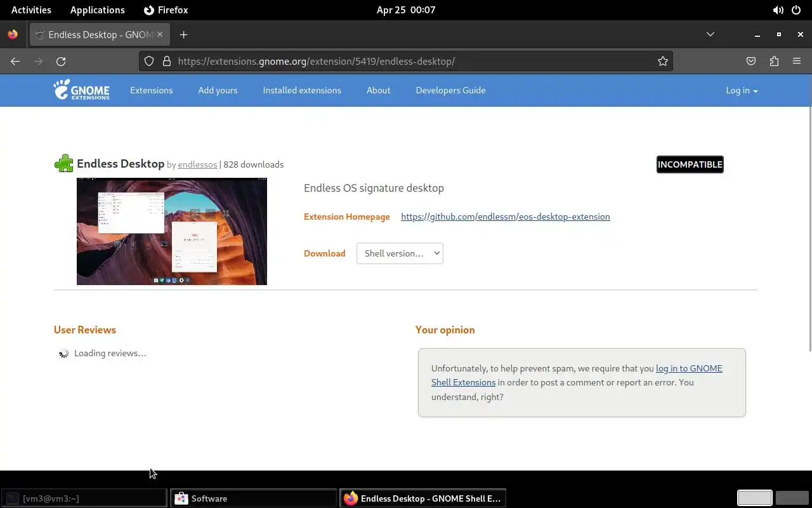The width and height of the screenshot is (812, 508).
Task: Click the page vertical scrollbar
Action: (x=809, y=229)
